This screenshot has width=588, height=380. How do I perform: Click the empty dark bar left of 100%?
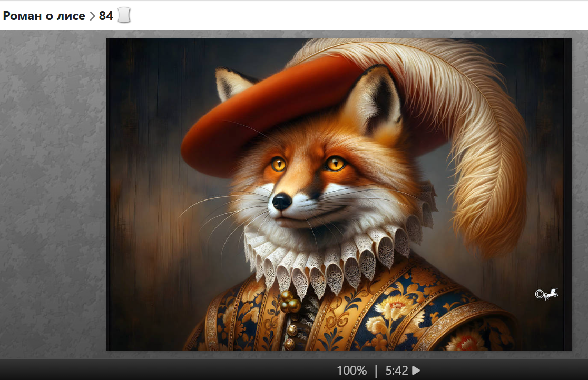pyautogui.click(x=158, y=371)
